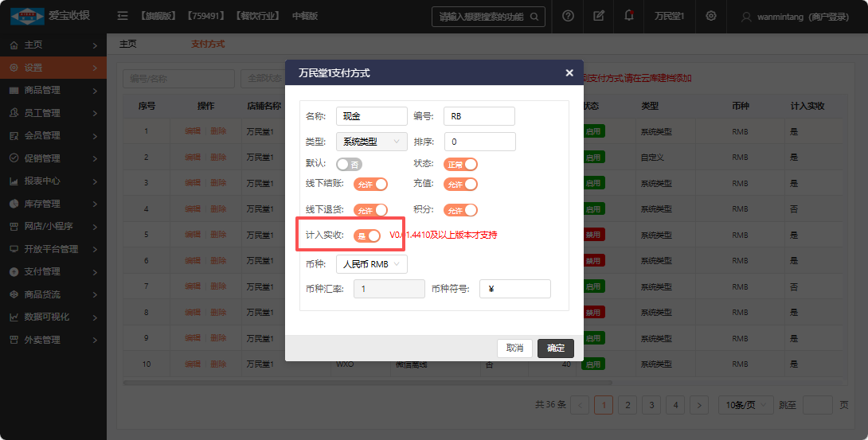This screenshot has width=868, height=440.
Task: Expand 商品管理 in the sidebar
Action: [53, 90]
